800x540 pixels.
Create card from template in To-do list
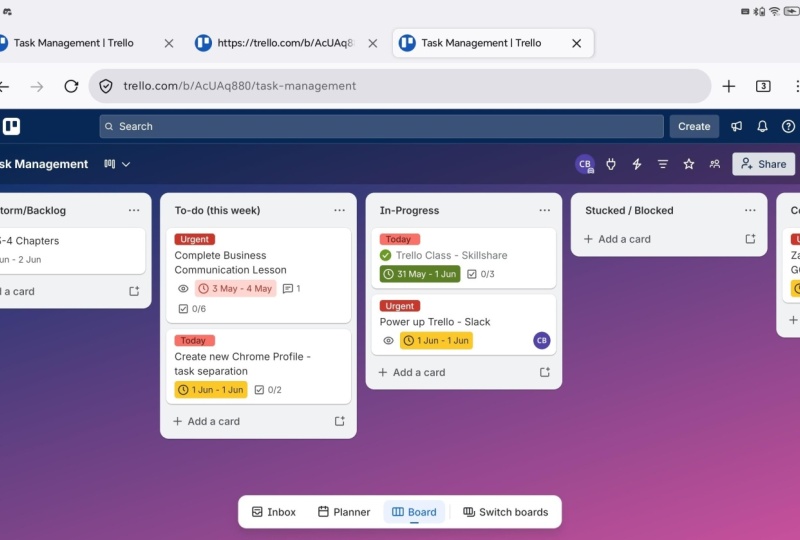[x=339, y=421]
